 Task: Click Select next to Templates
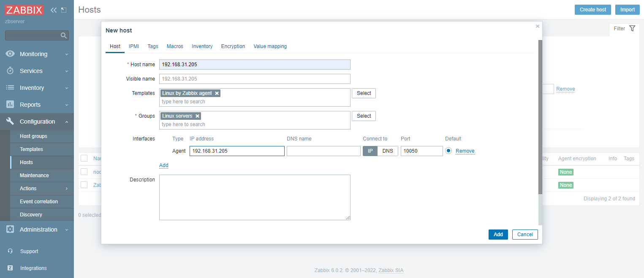click(364, 93)
